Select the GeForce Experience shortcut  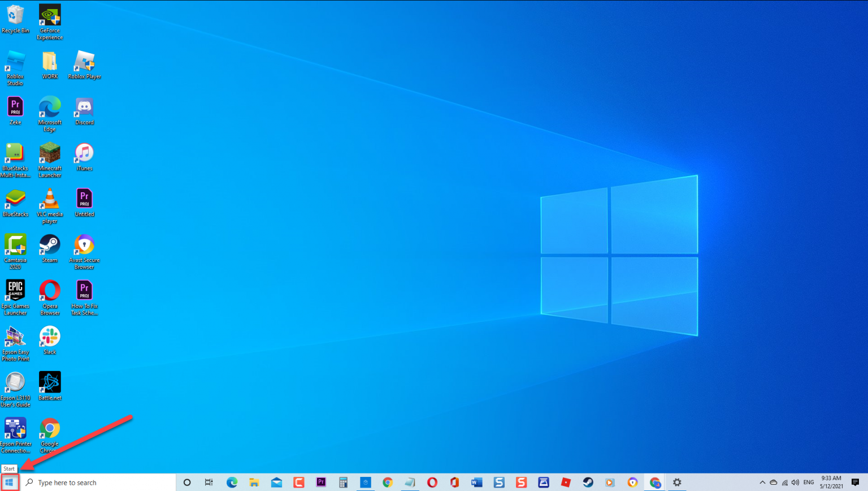[50, 22]
